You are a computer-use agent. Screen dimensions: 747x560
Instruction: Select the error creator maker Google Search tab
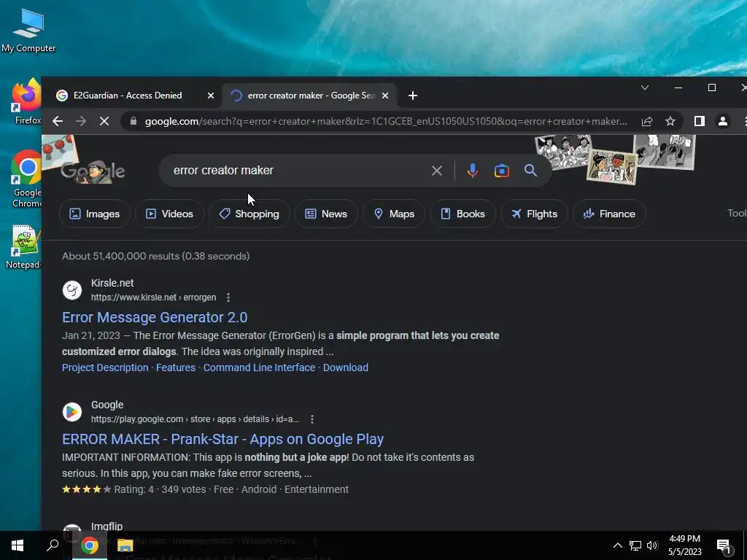(x=309, y=96)
